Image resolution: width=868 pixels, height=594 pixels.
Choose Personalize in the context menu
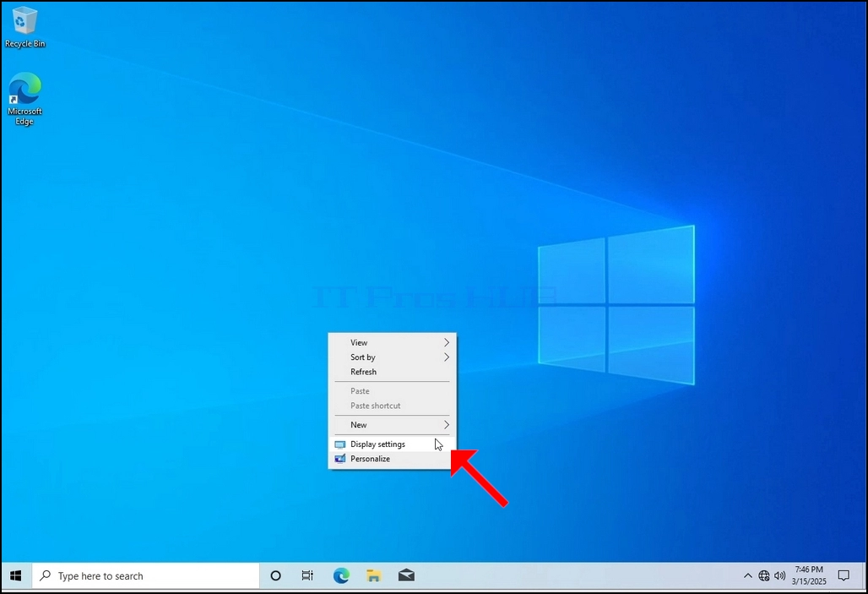(x=393, y=459)
